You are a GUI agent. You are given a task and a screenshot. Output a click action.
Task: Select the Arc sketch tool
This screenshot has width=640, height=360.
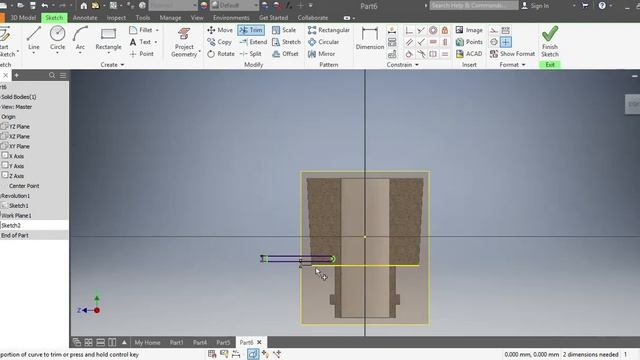tap(80, 38)
